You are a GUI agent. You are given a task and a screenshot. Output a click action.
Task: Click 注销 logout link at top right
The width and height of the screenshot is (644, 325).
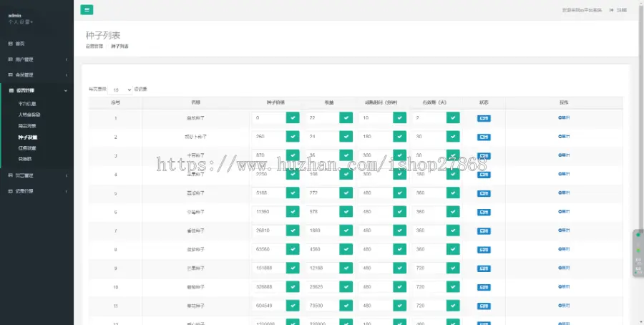[x=618, y=10]
